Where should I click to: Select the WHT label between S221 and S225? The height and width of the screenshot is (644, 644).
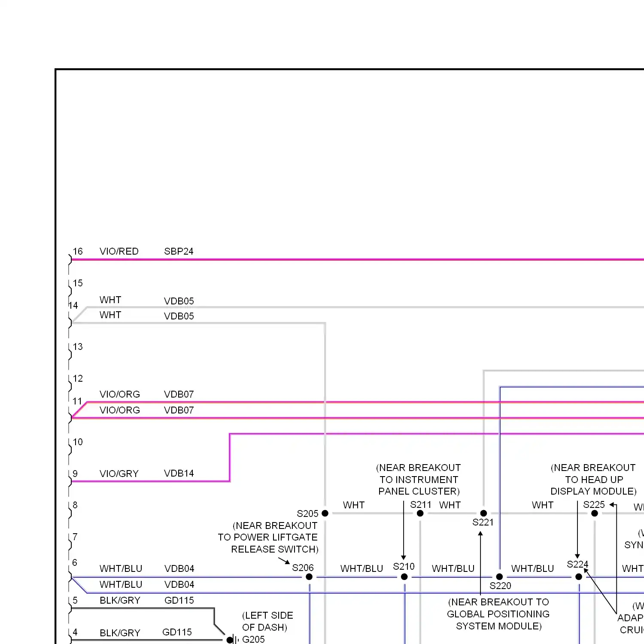[x=543, y=505]
